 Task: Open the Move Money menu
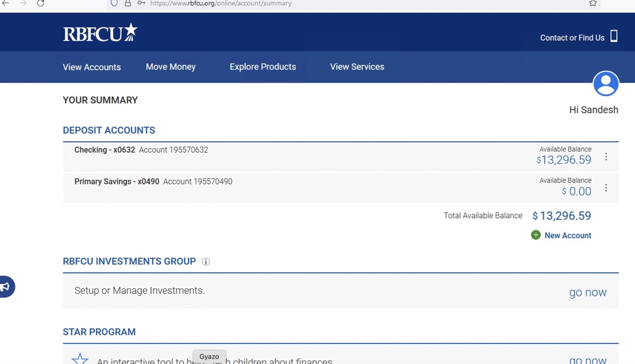pos(170,67)
